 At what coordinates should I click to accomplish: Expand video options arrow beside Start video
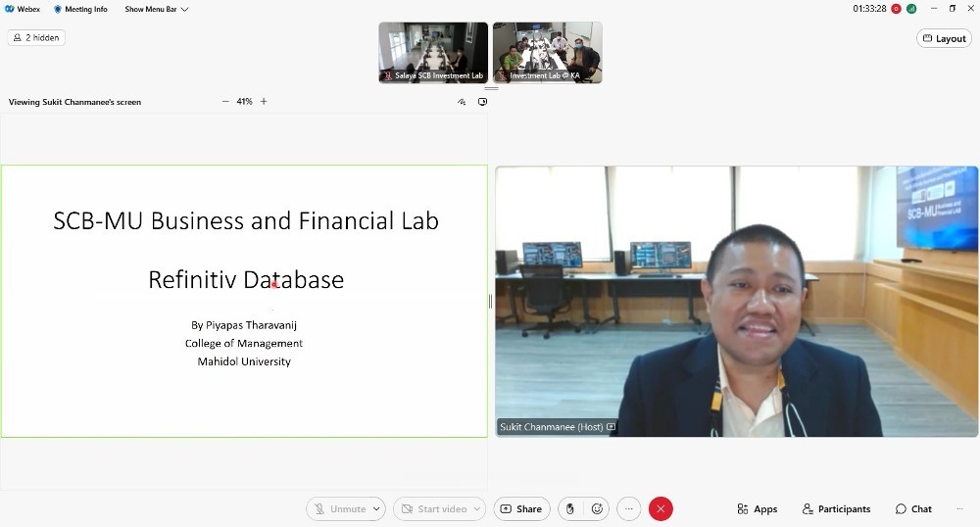click(x=477, y=509)
